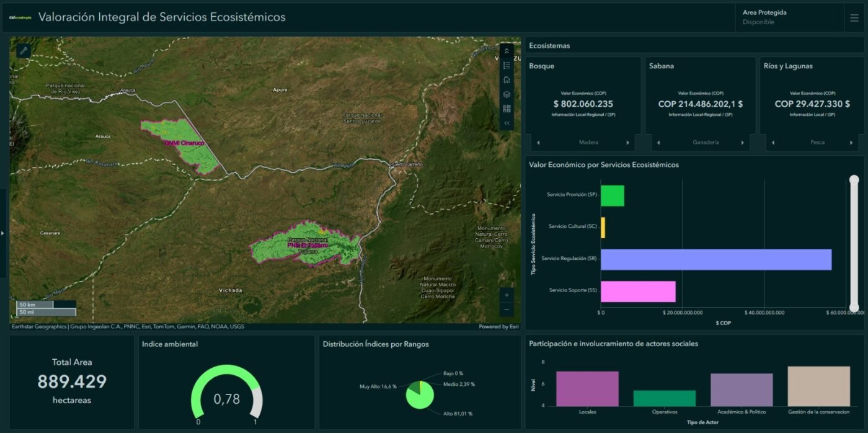Expand the left sidebar panel arrow
The height and width of the screenshot is (433, 868).
point(2,233)
